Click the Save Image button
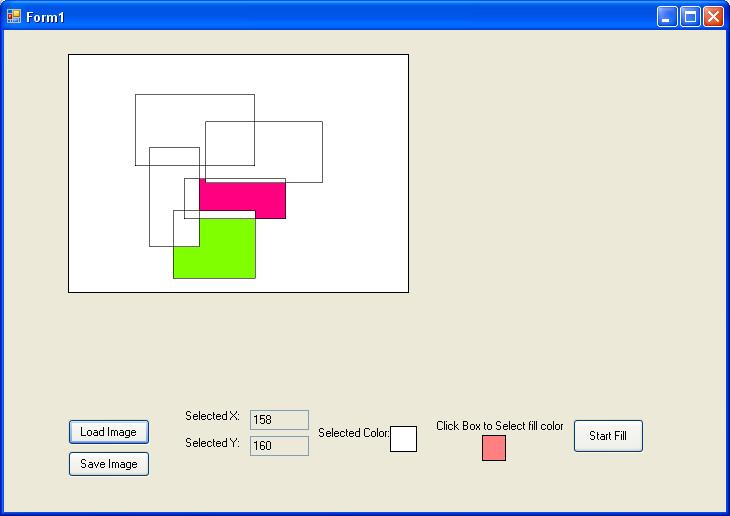 [109, 464]
